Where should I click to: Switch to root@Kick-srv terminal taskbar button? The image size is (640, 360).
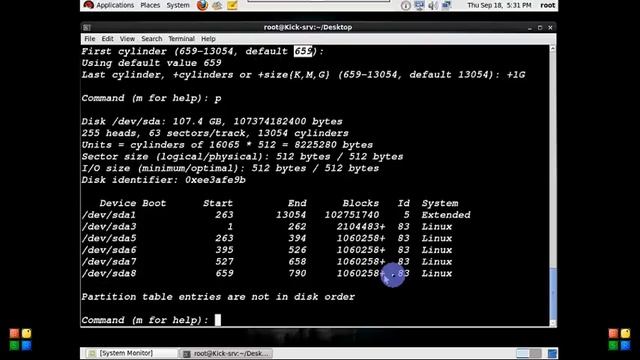[225, 353]
